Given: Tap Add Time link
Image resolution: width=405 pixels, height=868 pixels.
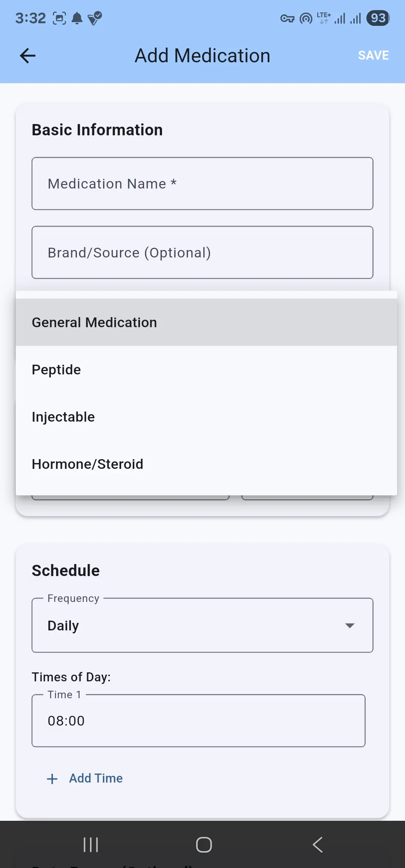Looking at the screenshot, I should click(96, 778).
